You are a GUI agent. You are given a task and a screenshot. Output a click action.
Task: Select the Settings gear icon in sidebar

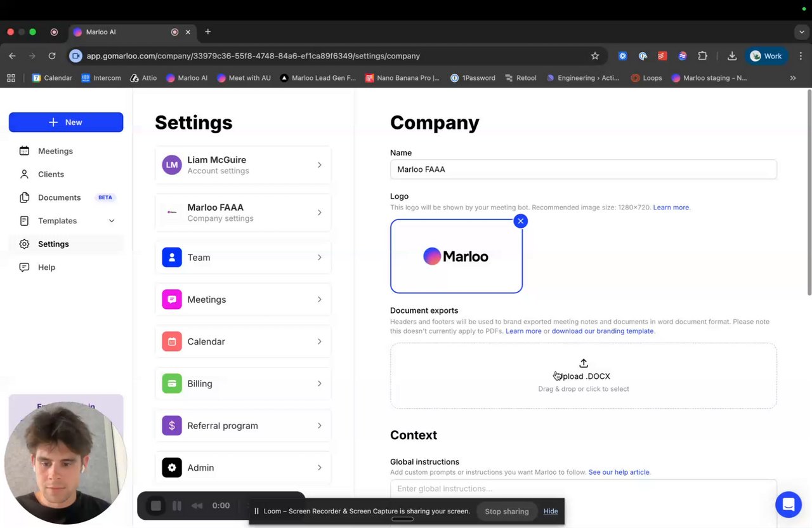pos(24,244)
